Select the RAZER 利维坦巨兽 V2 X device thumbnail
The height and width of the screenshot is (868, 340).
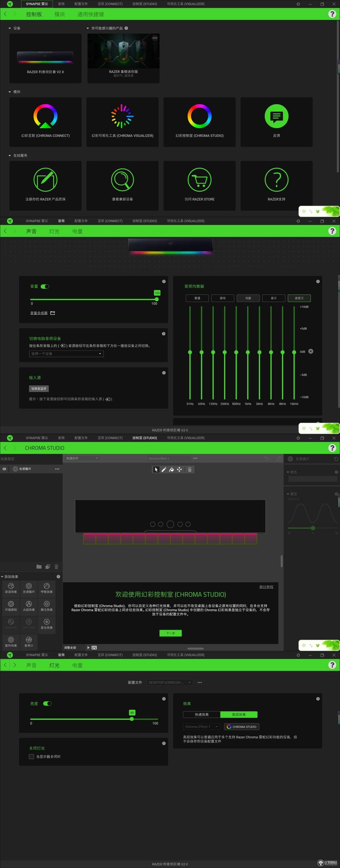coord(45,58)
